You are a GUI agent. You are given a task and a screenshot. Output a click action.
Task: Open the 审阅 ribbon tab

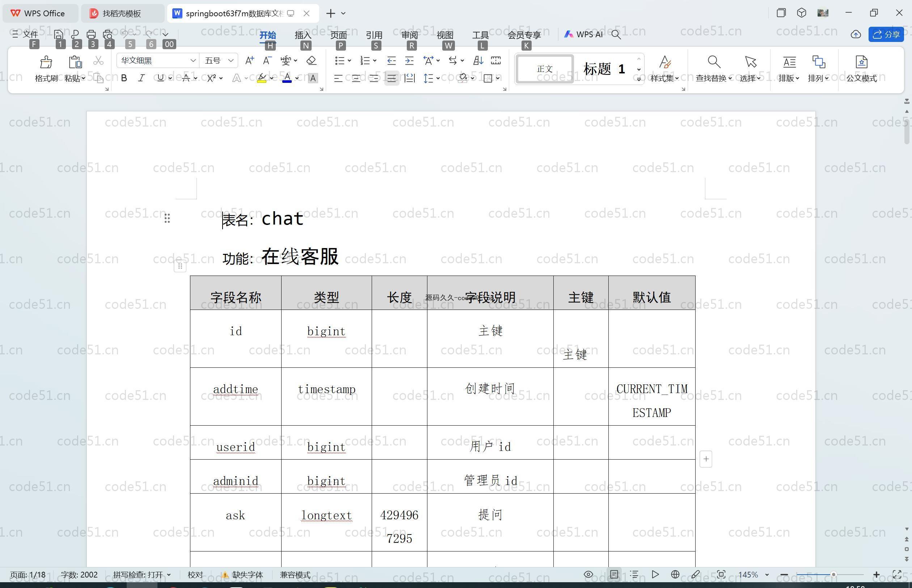click(410, 35)
